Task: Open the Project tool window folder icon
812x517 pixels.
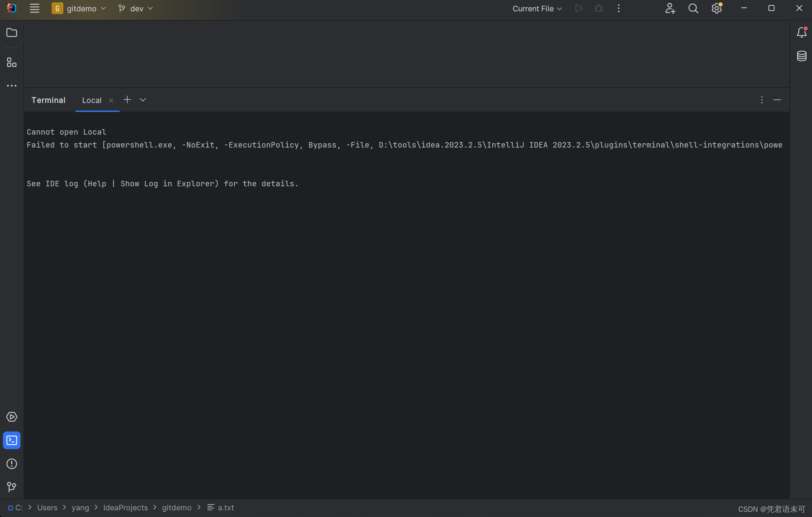Action: pyautogui.click(x=12, y=32)
